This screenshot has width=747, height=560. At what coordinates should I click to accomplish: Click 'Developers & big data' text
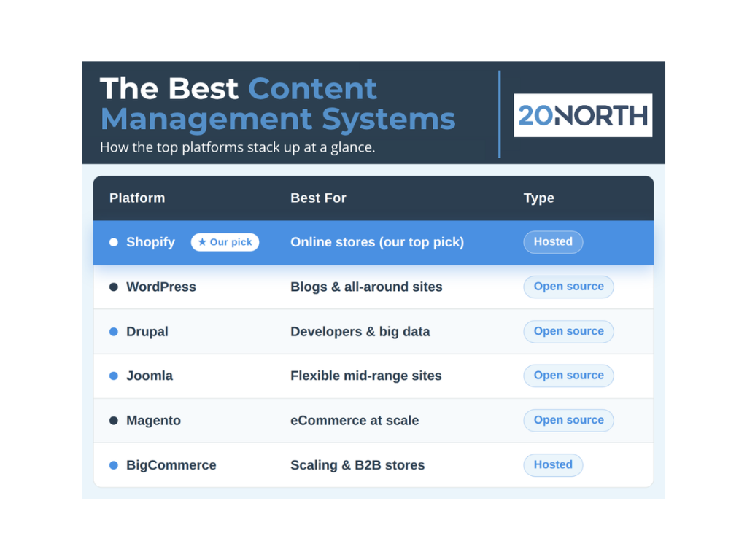(360, 332)
